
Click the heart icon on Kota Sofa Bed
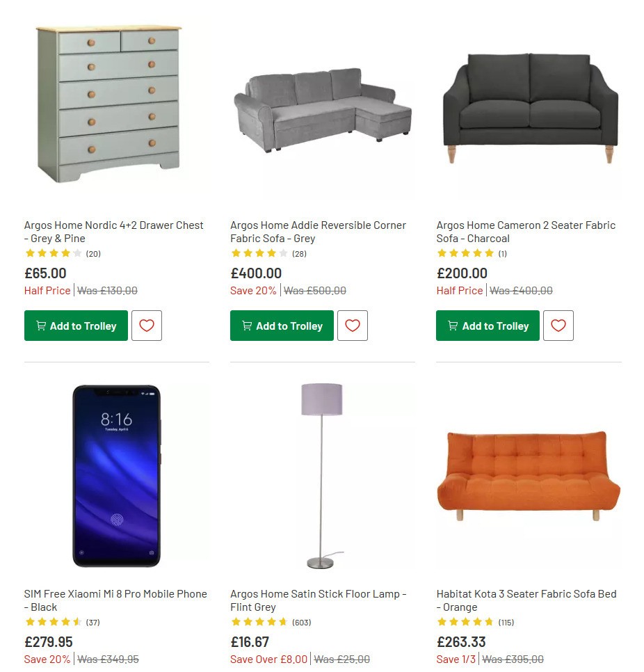coord(558,670)
